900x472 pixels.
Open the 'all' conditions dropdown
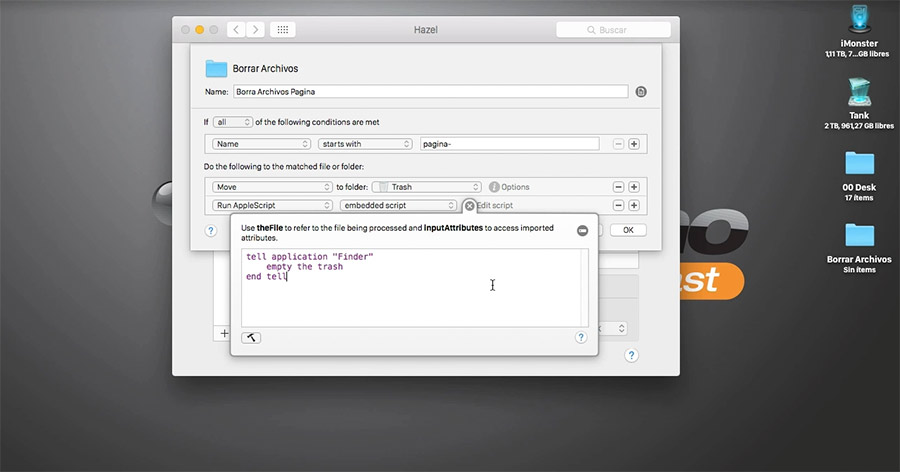[x=232, y=122]
